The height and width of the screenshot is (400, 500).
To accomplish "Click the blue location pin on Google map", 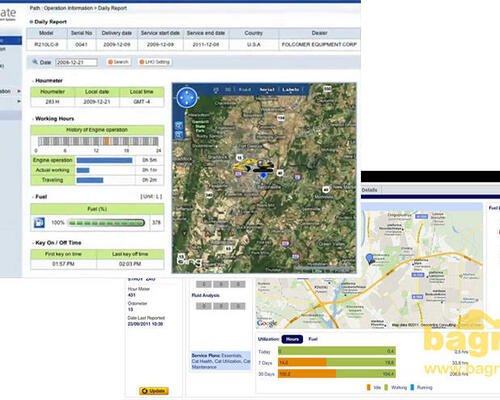I will 370,259.
